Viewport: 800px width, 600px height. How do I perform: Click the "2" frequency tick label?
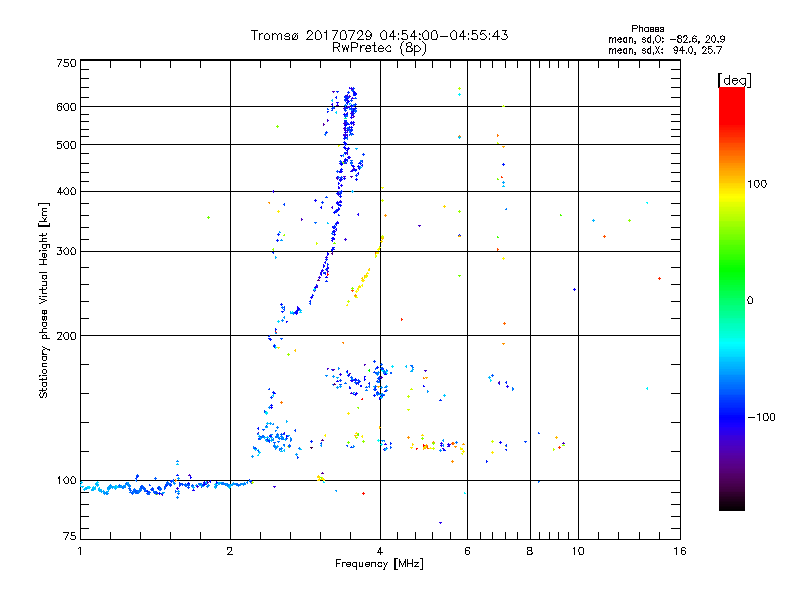tap(230, 551)
